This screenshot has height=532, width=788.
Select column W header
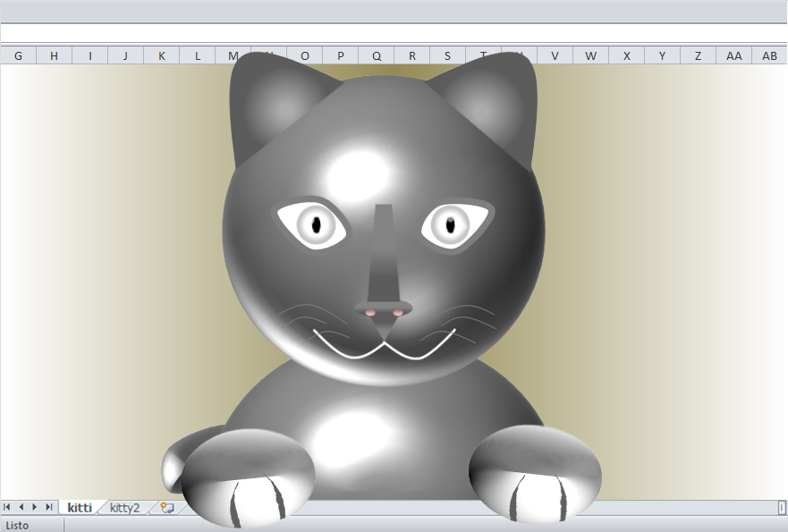590,55
